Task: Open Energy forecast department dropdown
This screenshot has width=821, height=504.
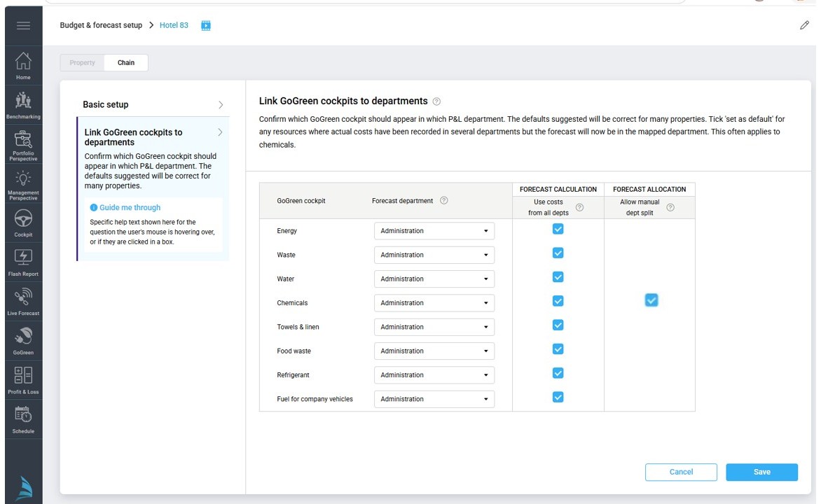Action: coord(434,231)
